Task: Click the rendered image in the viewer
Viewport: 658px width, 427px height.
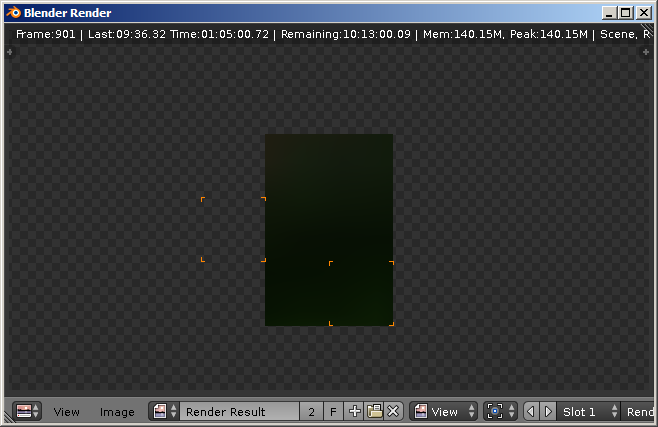Action: 329,230
